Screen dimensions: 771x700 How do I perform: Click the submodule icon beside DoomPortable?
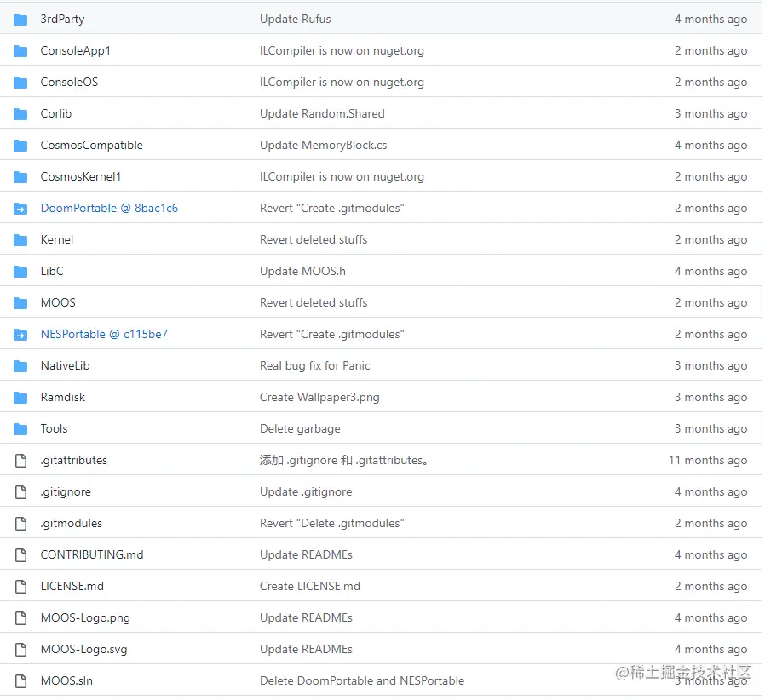pos(20,209)
